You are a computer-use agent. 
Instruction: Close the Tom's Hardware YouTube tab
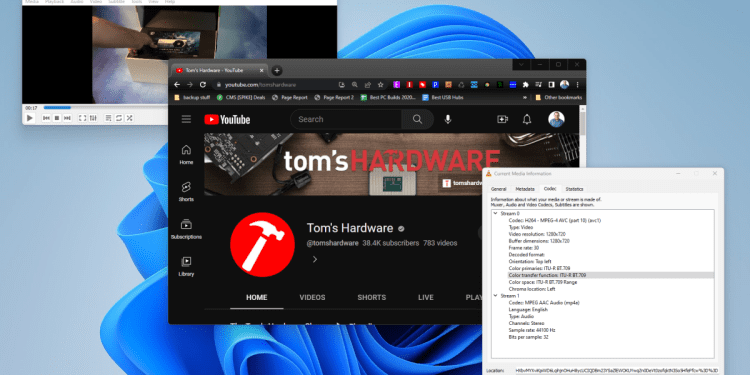262,70
